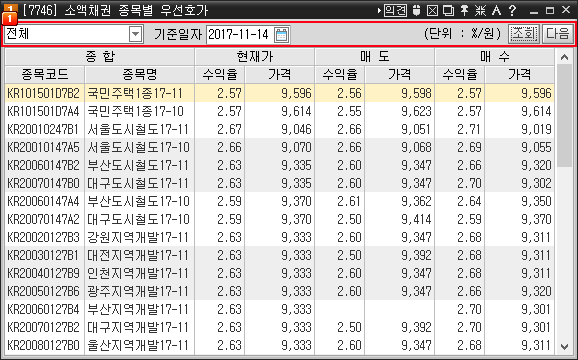Click the inward arrows icon
The width and height of the screenshot is (578, 360).
480,10
